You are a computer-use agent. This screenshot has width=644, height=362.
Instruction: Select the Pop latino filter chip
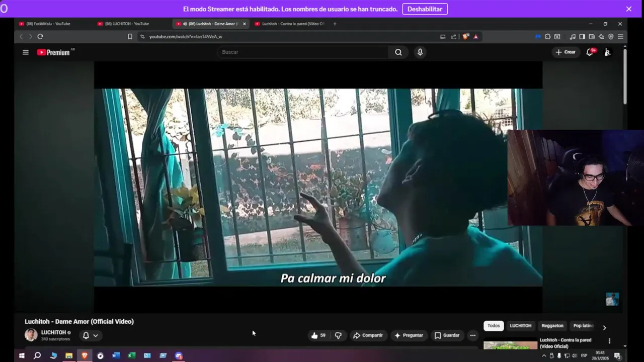[583, 326]
